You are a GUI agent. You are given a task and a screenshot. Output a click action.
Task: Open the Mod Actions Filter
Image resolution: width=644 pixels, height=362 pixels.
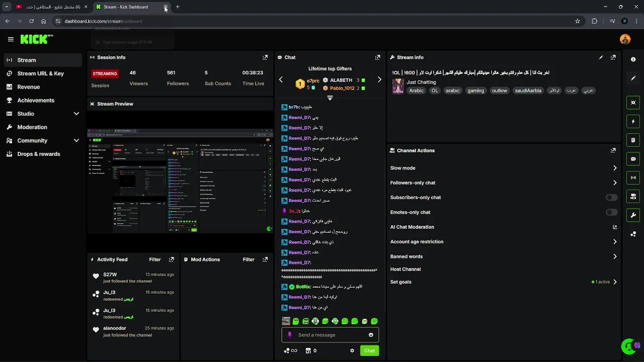[249, 259]
